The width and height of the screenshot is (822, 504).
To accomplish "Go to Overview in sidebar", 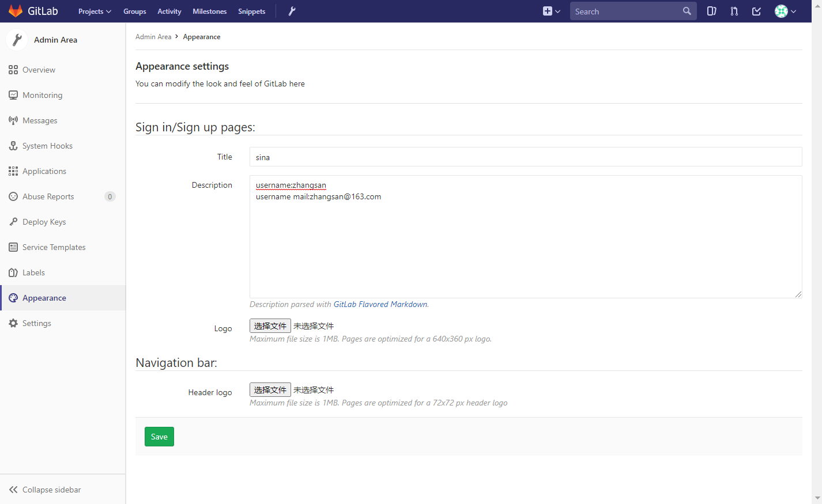I will (63, 70).
